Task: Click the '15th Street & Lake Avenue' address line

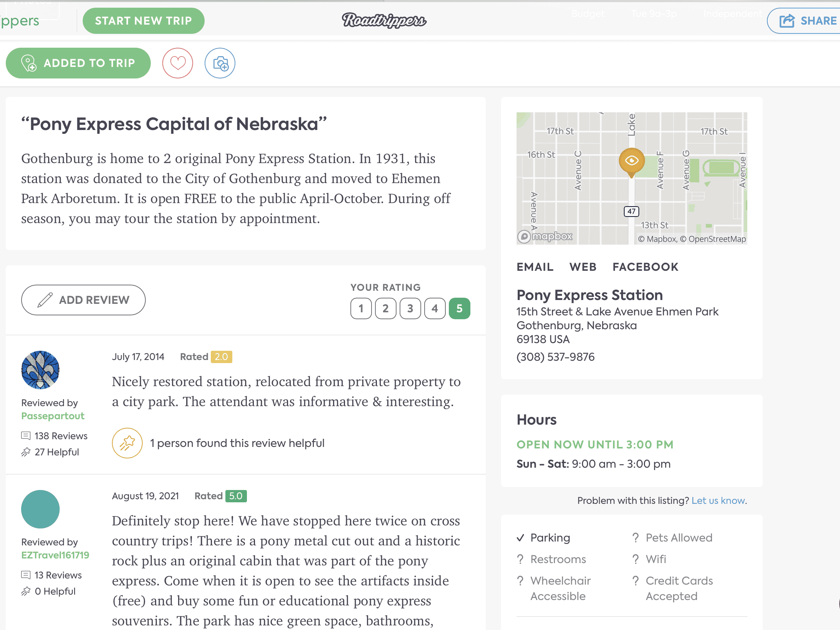Action: (x=617, y=312)
